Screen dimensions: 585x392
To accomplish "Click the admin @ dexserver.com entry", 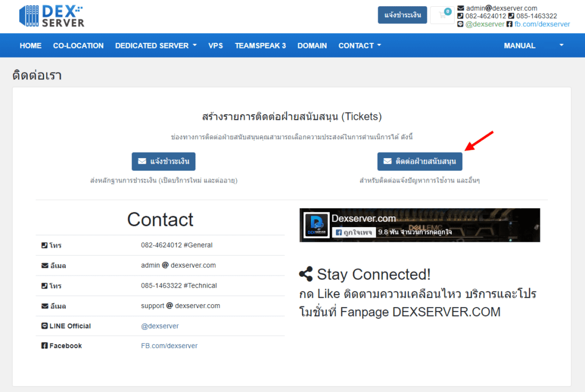I will (x=178, y=265).
